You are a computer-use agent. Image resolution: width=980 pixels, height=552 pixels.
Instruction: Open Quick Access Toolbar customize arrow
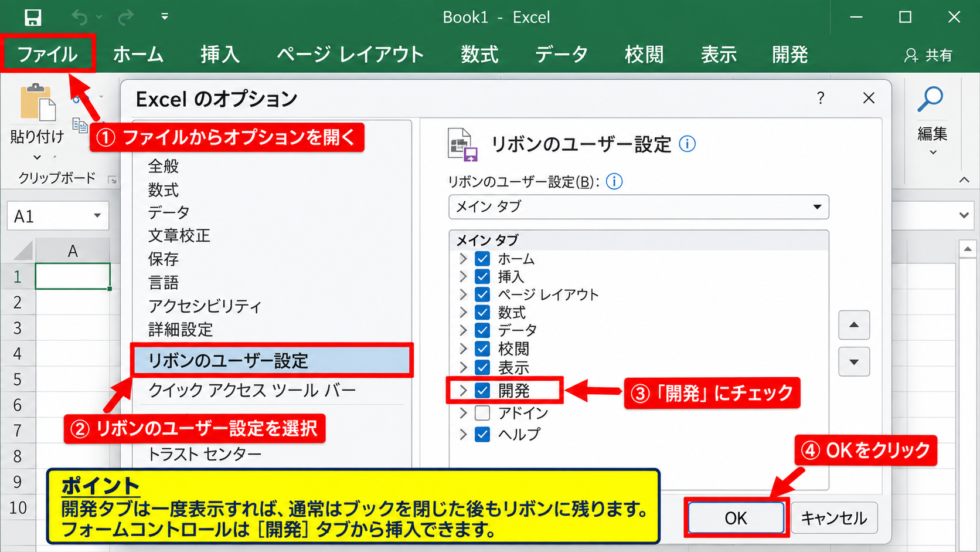(x=165, y=16)
